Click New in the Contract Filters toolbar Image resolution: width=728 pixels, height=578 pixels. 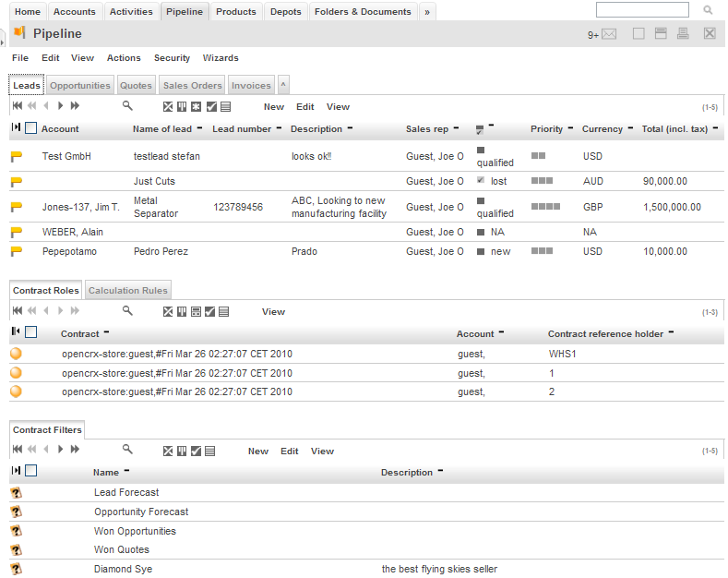pos(258,452)
